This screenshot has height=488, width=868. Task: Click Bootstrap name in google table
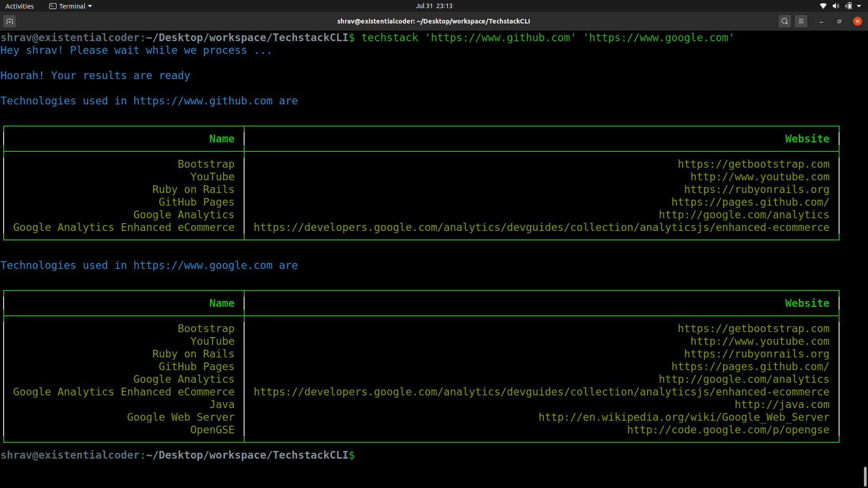point(206,329)
